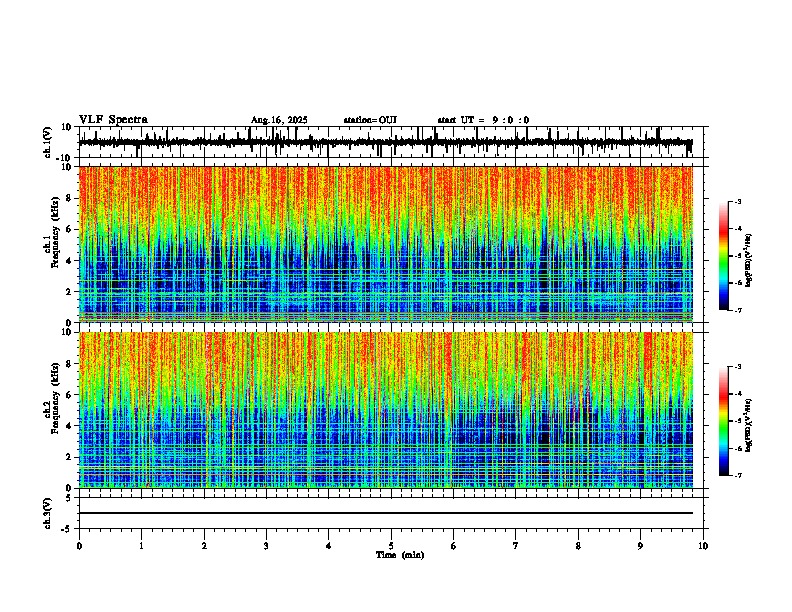The image size is (792, 612).
Task: Click the ch.2 "Frequency (kHz)" axis label
Action: click(x=55, y=398)
